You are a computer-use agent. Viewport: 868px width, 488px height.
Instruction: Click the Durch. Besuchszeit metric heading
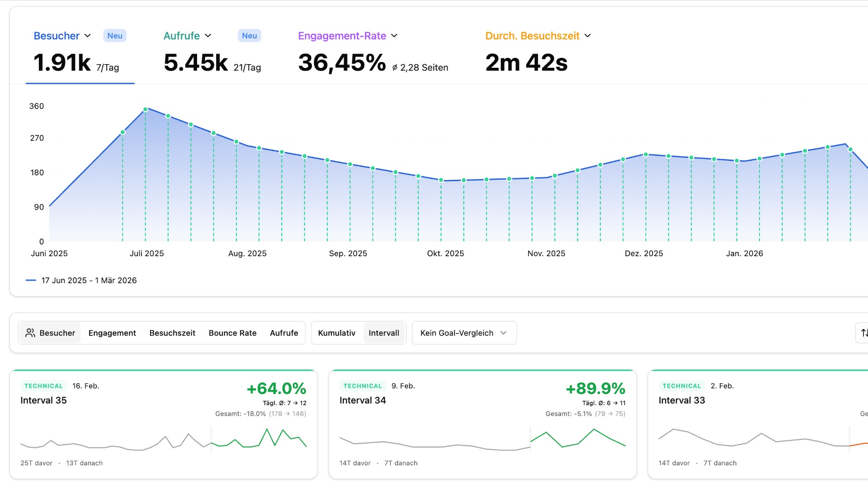[x=532, y=36]
